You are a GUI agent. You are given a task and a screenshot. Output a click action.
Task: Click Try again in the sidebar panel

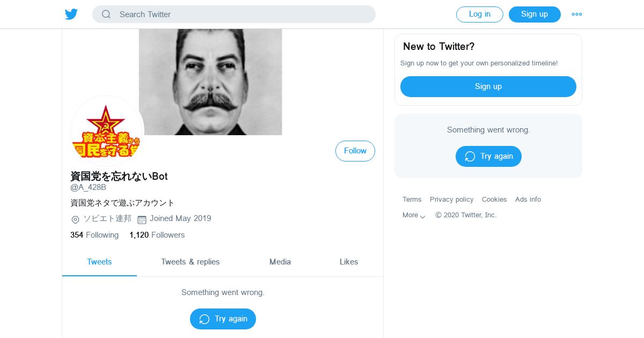pos(488,156)
